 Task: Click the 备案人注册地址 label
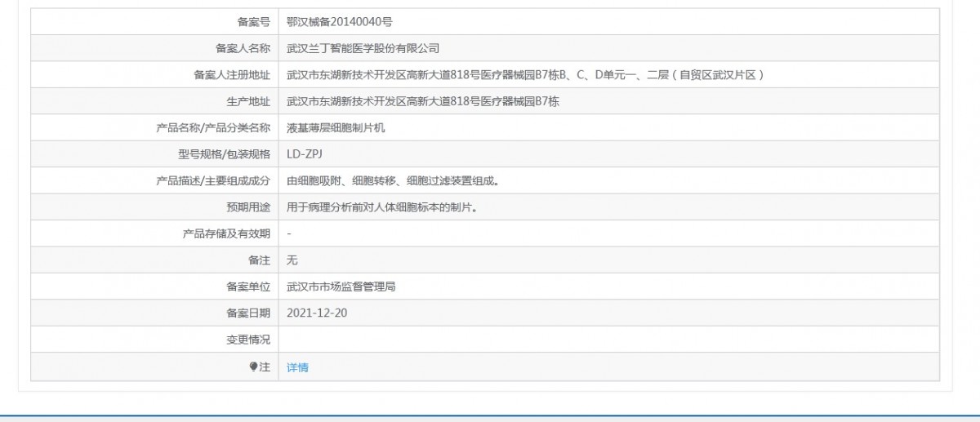click(x=232, y=75)
